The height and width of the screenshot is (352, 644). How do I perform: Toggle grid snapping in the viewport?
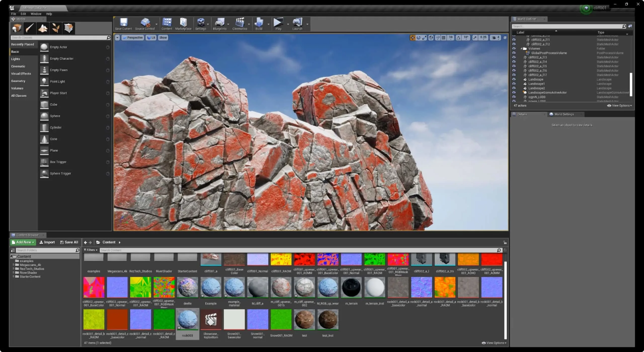tap(444, 38)
